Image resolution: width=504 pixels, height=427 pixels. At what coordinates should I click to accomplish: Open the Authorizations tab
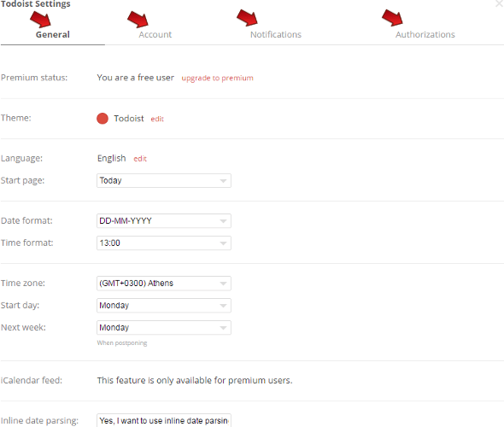[425, 34]
